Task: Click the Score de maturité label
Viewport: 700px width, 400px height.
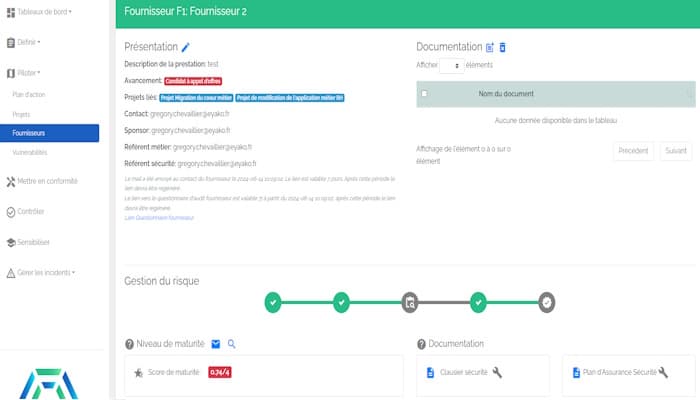Action: pos(174,372)
